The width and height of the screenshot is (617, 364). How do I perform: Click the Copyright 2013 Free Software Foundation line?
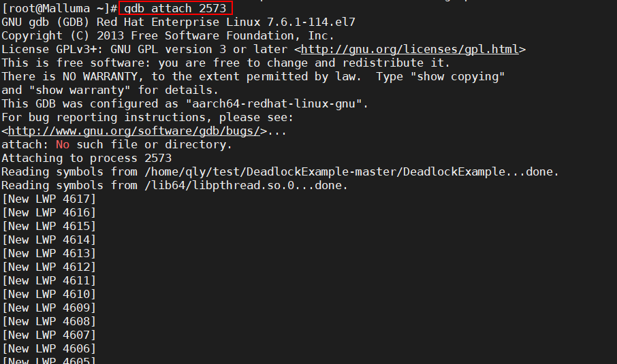coord(168,36)
